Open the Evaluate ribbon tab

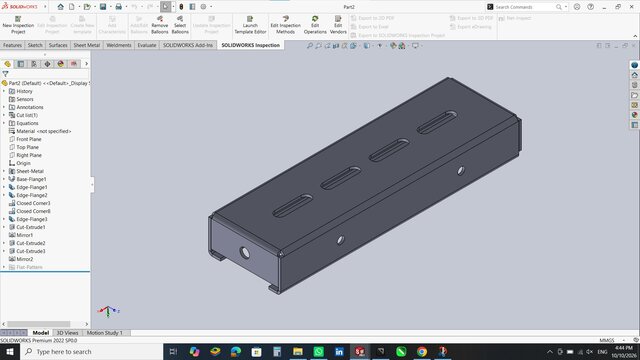coord(147,45)
